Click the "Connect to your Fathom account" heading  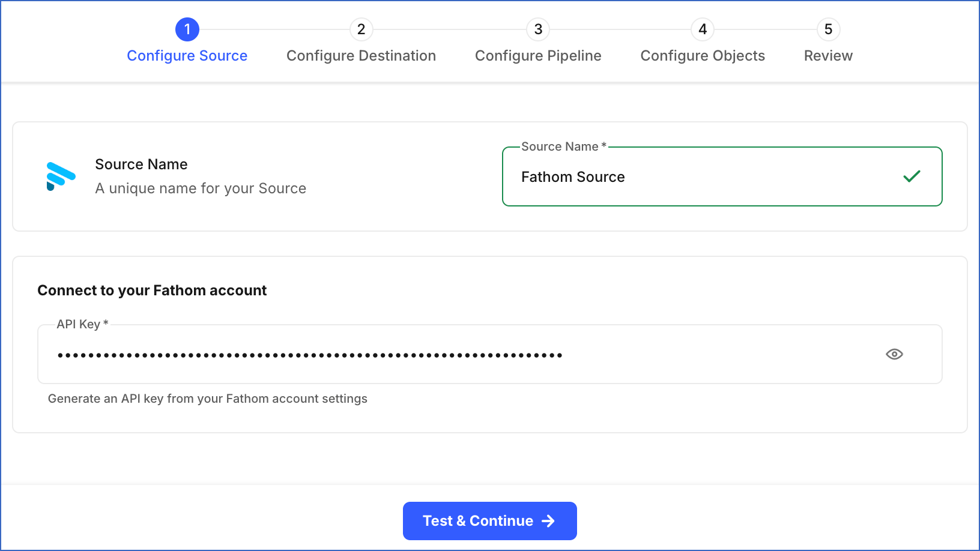click(152, 291)
